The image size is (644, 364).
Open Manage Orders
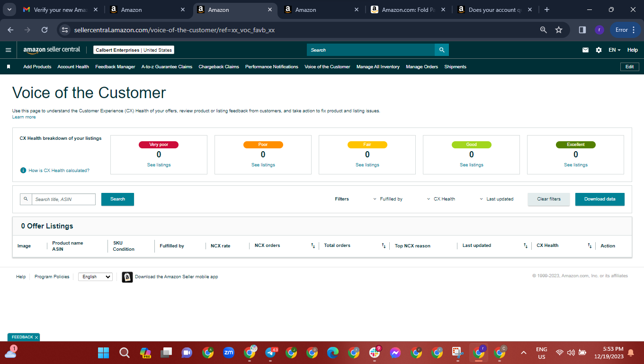(x=422, y=67)
